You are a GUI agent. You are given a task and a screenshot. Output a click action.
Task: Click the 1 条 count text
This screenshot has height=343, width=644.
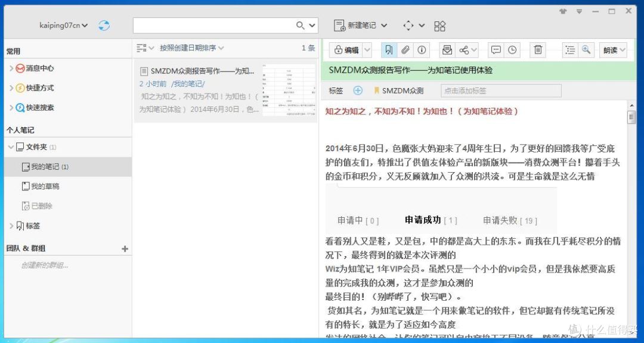308,48
